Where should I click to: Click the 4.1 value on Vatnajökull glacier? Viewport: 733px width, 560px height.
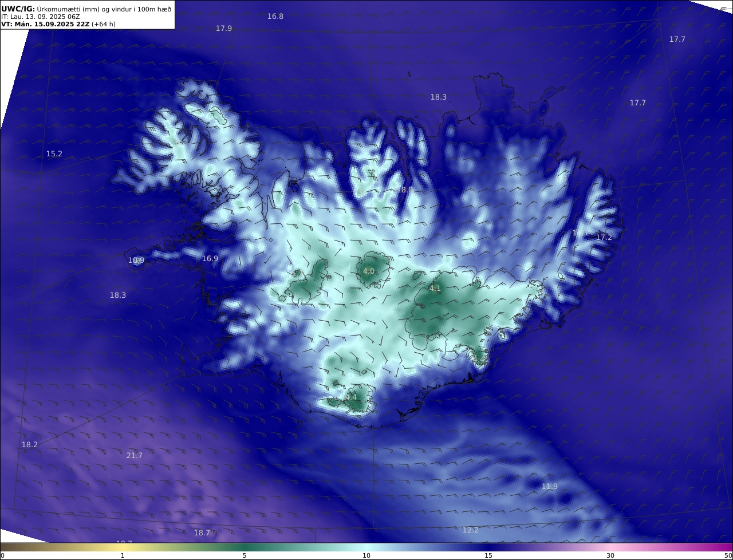435,288
